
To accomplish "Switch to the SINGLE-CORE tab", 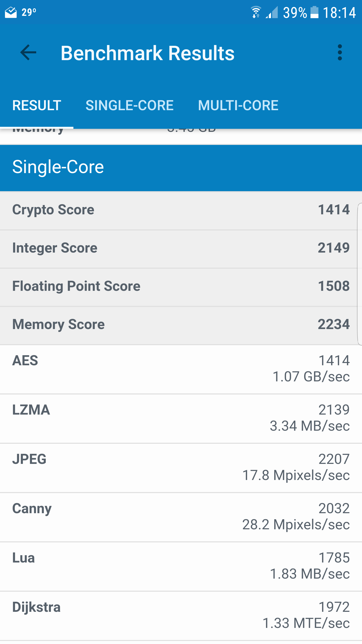I will [129, 105].
